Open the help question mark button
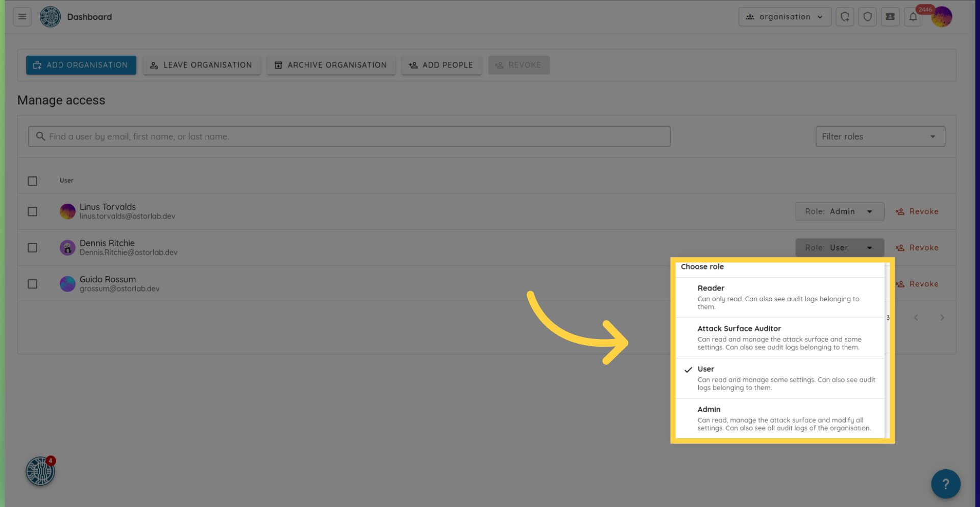The image size is (980, 507). (x=946, y=484)
